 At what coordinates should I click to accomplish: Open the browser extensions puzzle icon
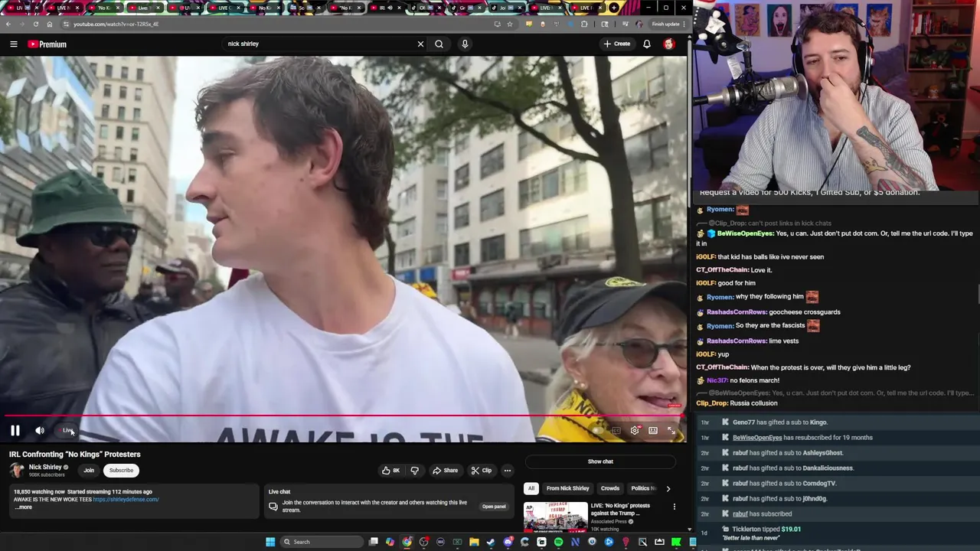pos(584,24)
